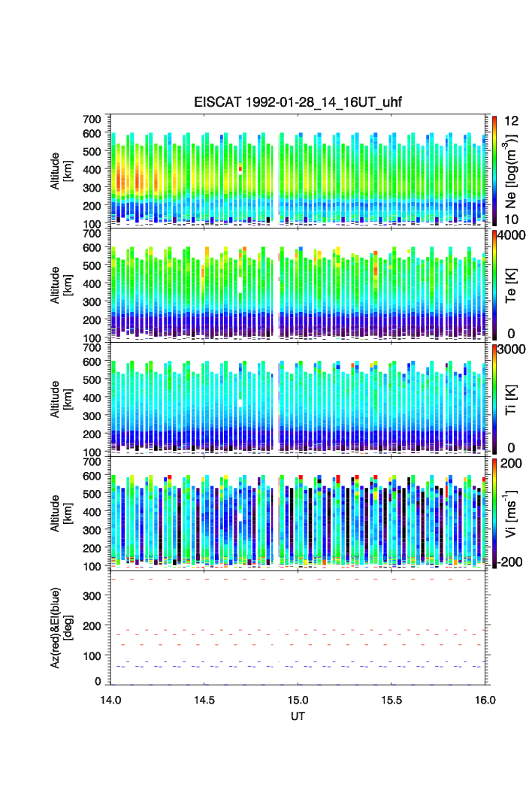Click the colorbar maximum value 12
Screen dimensions: 532x799
[x=511, y=121]
